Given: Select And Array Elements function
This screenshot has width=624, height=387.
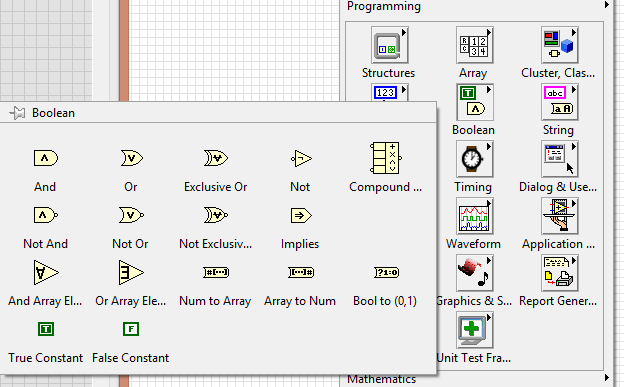Looking at the screenshot, I should [46, 272].
